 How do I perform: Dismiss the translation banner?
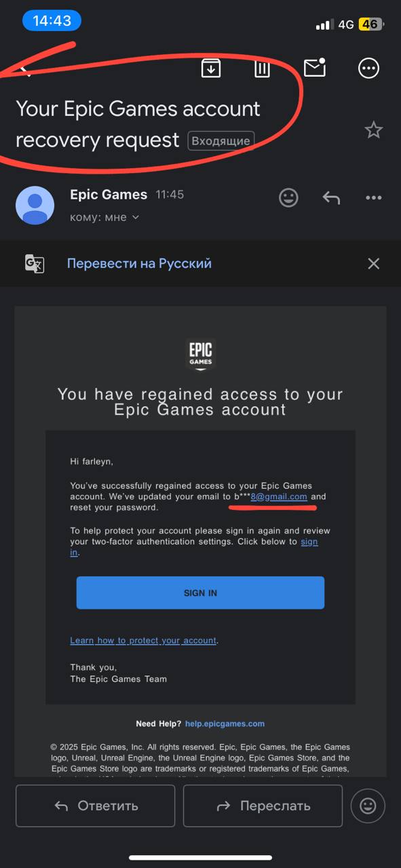pyautogui.click(x=374, y=264)
